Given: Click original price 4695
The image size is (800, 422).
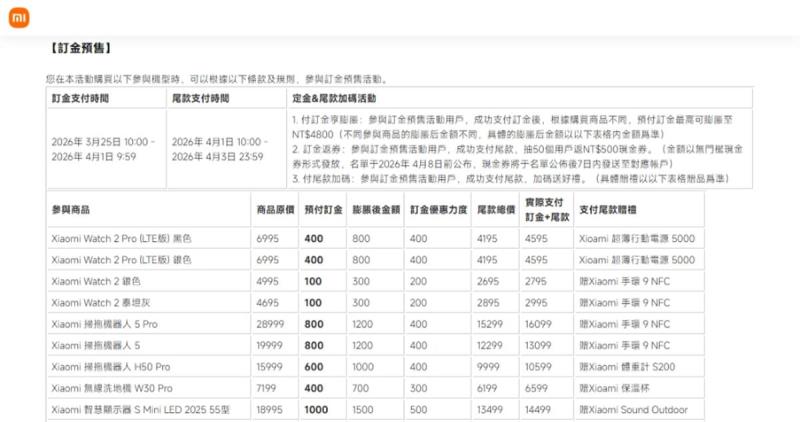Looking at the screenshot, I should pyautogui.click(x=267, y=303).
